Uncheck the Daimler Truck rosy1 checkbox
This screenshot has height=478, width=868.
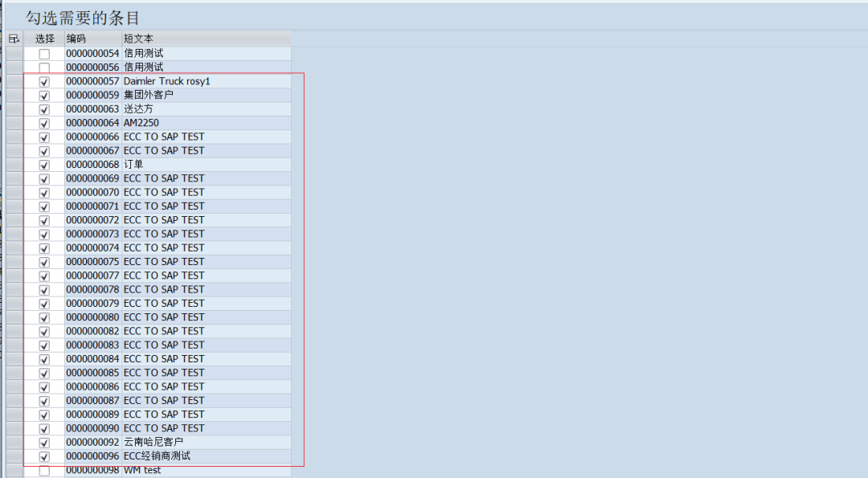pyautogui.click(x=44, y=81)
